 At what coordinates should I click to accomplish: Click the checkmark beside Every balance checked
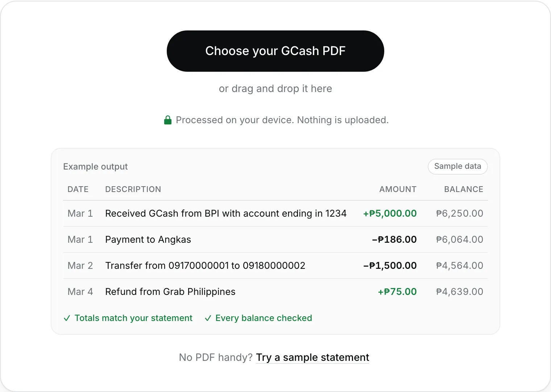(x=208, y=318)
